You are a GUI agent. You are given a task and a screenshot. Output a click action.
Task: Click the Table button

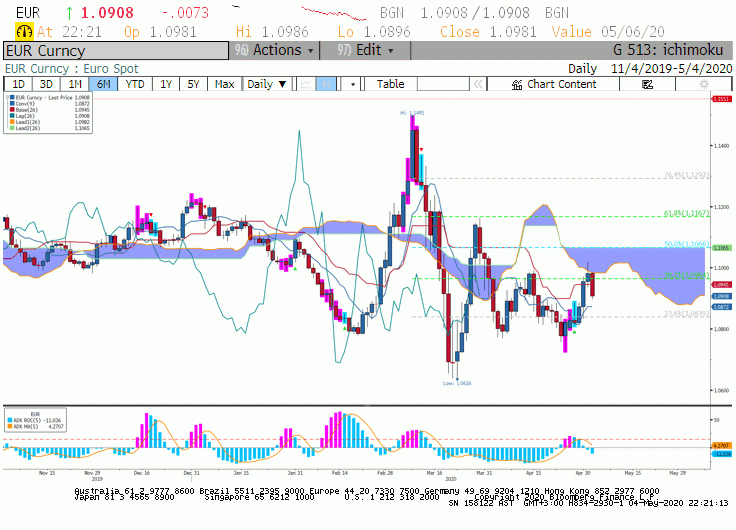[390, 84]
